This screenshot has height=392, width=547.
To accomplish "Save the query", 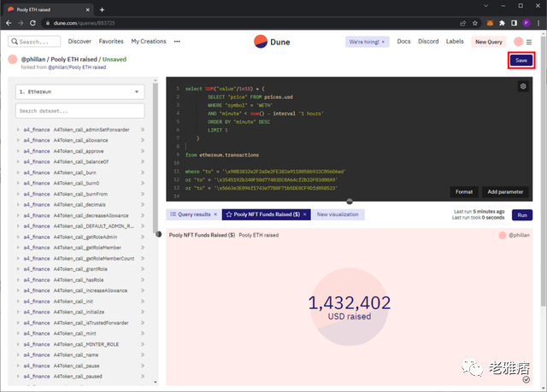I will (x=521, y=61).
